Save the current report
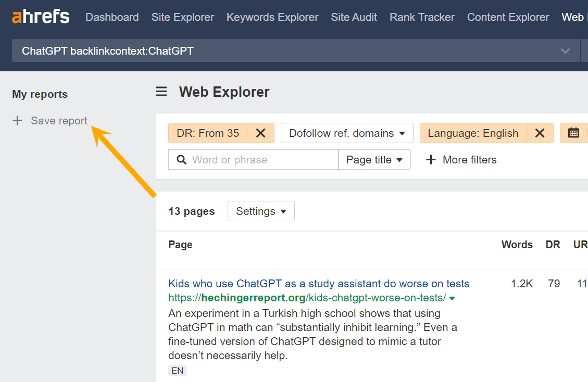 [59, 120]
